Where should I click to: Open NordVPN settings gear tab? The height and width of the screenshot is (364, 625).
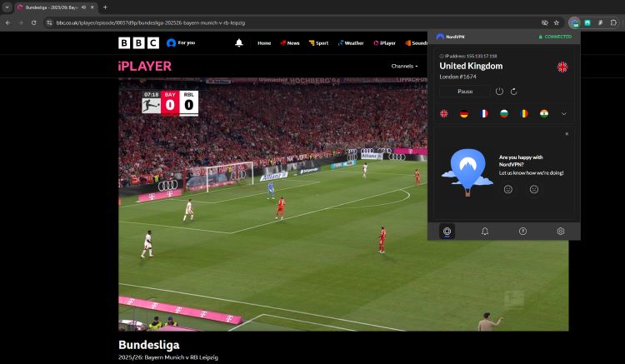[561, 231]
